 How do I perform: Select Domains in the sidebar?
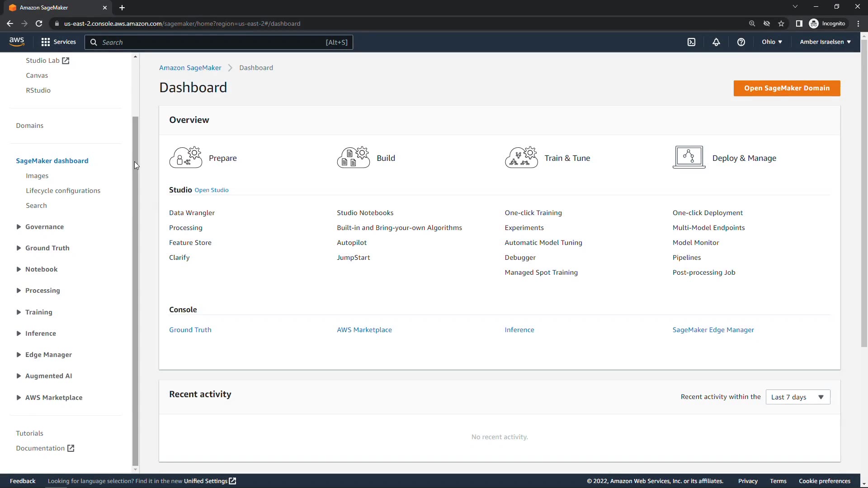pyautogui.click(x=30, y=126)
